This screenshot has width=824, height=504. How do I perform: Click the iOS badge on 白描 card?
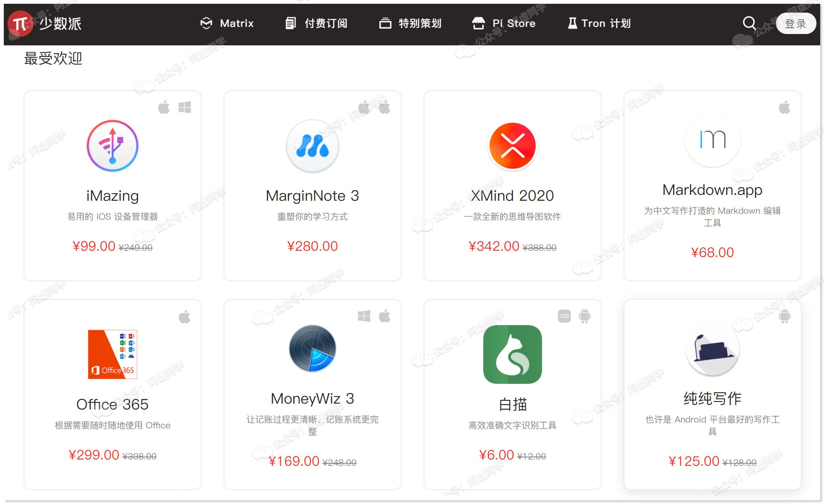tap(564, 316)
